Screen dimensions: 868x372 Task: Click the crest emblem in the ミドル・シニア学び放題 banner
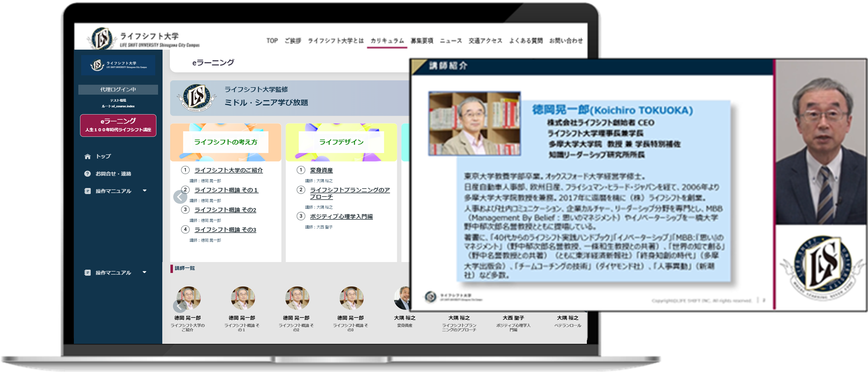click(x=197, y=98)
